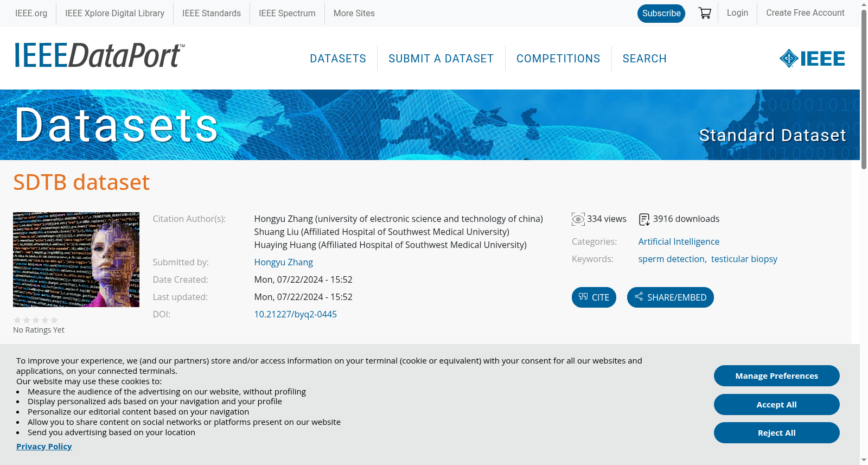
Task: Open DOI 10.21227/byq2-0445 link
Action: [x=296, y=314]
